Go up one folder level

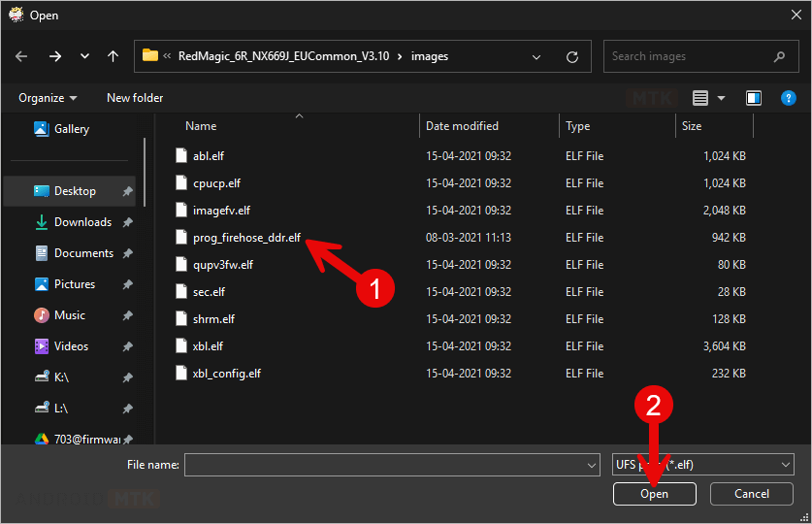pos(113,56)
